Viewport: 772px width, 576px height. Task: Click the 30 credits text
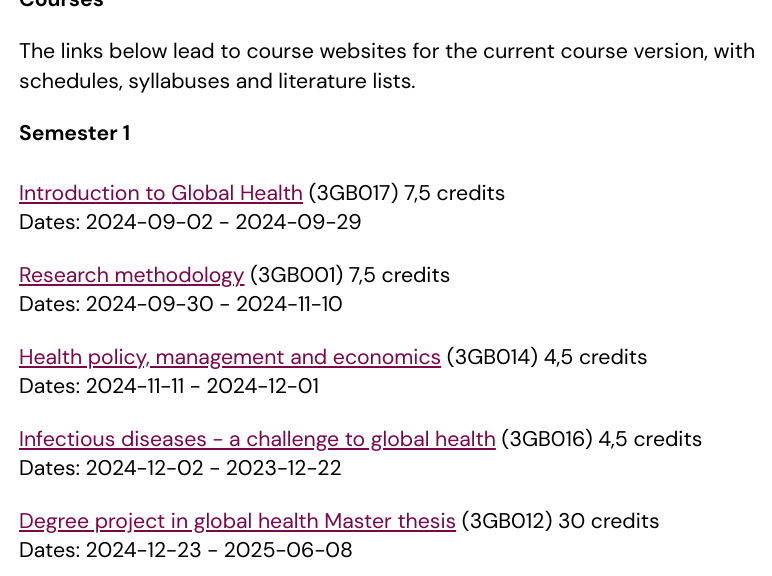pos(608,521)
